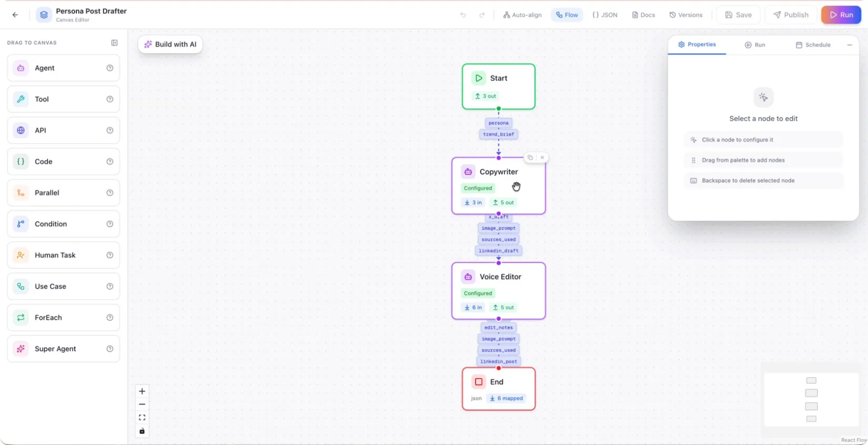The height and width of the screenshot is (445, 868).
Task: Open the ForEach help icon
Action: click(110, 318)
